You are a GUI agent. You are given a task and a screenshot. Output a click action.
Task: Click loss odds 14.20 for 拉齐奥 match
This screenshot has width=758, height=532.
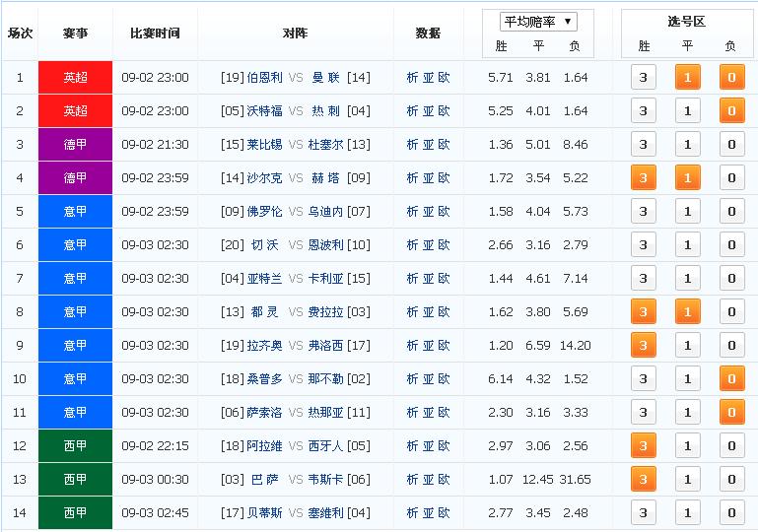(x=576, y=346)
